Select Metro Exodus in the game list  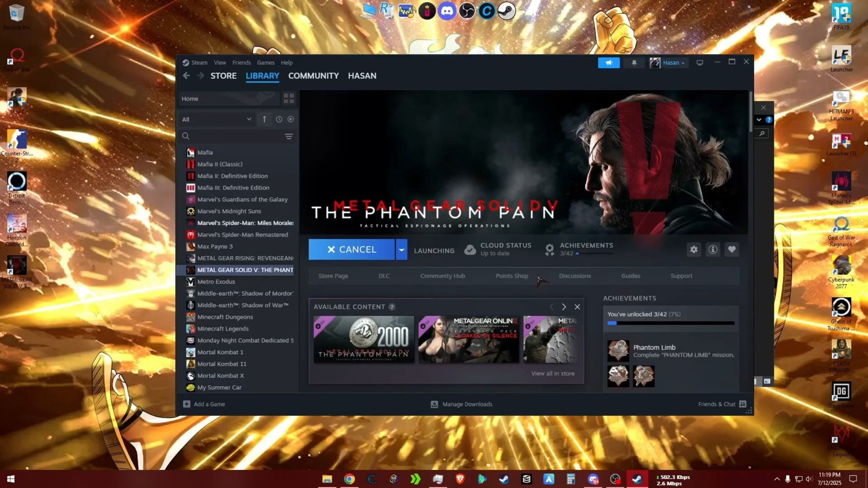(216, 282)
